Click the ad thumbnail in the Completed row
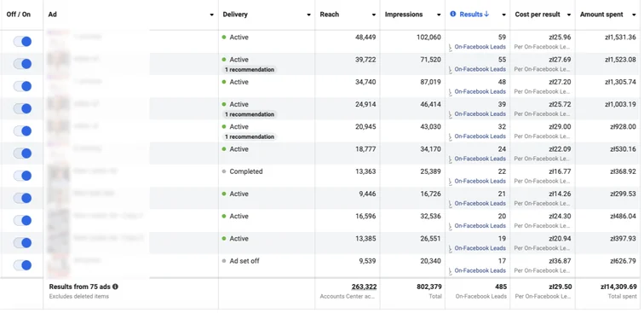 [58, 175]
